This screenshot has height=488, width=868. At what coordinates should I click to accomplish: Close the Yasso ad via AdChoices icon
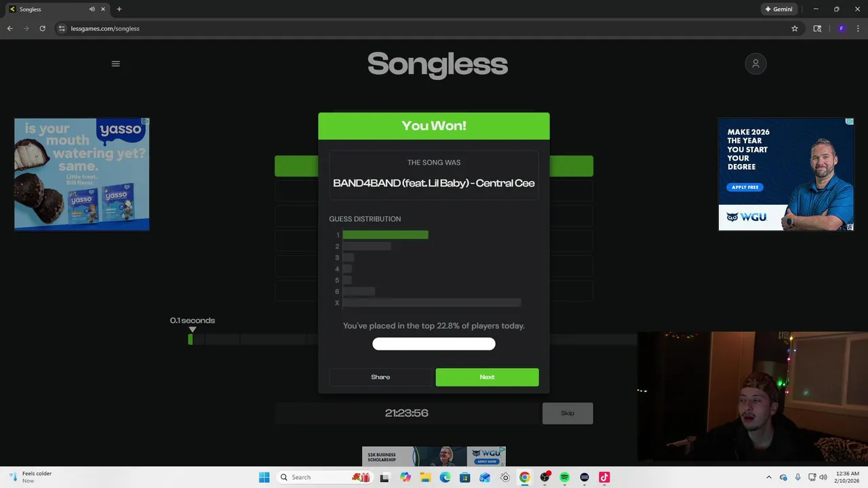[145, 122]
